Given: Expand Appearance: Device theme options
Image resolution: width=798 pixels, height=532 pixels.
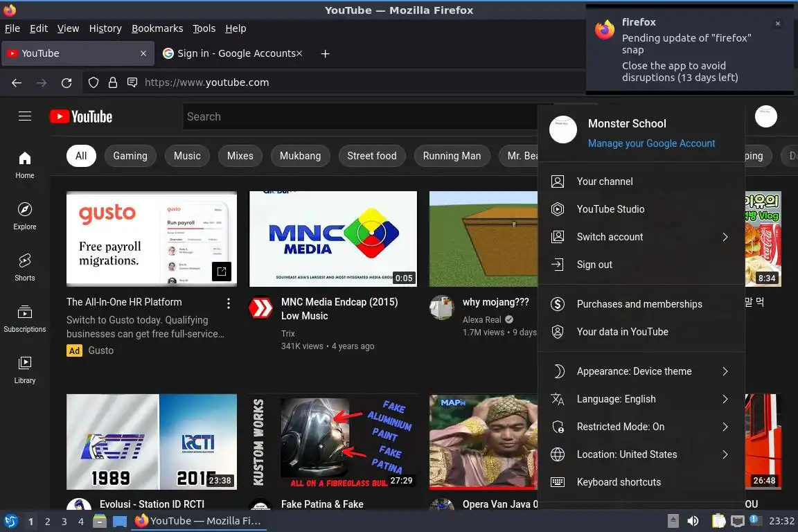Looking at the screenshot, I should click(x=641, y=371).
